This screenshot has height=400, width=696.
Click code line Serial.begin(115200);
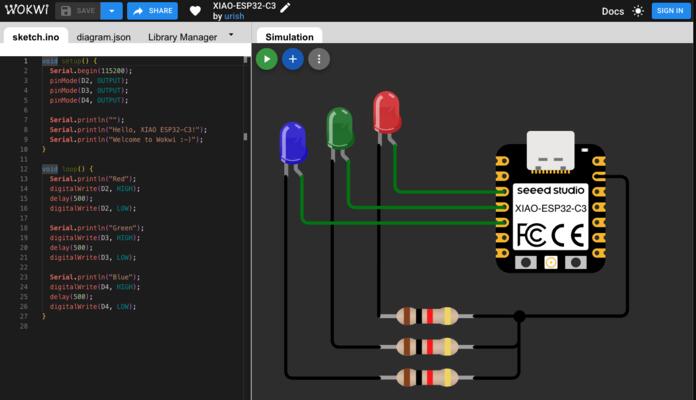(91, 71)
